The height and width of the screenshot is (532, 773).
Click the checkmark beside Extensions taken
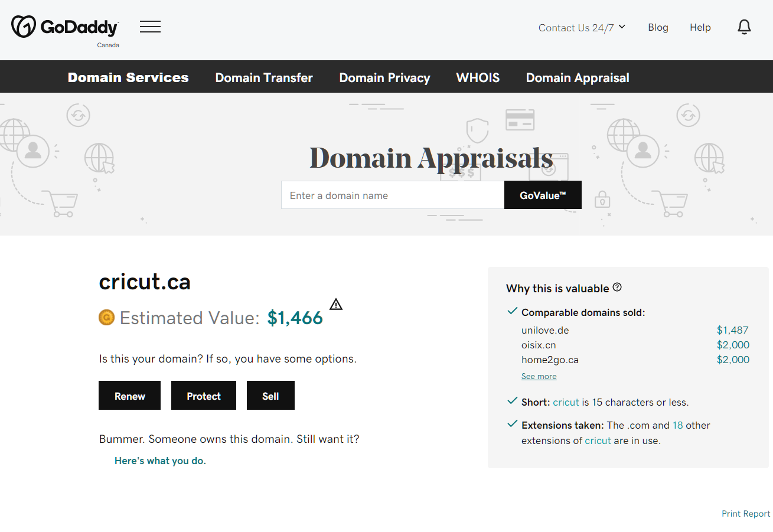512,424
